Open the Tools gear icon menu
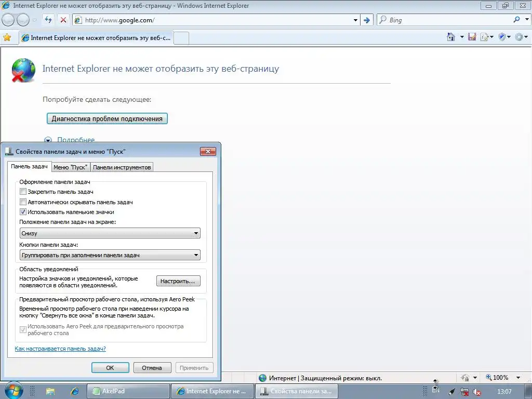532x399 pixels. tap(519, 37)
